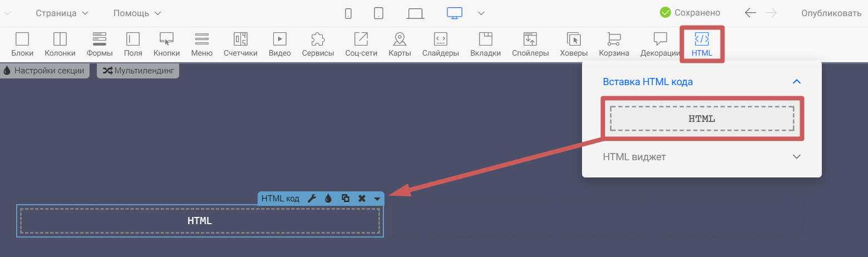Expand the HTML виджет section
This screenshot has width=868, height=257.
tap(702, 157)
